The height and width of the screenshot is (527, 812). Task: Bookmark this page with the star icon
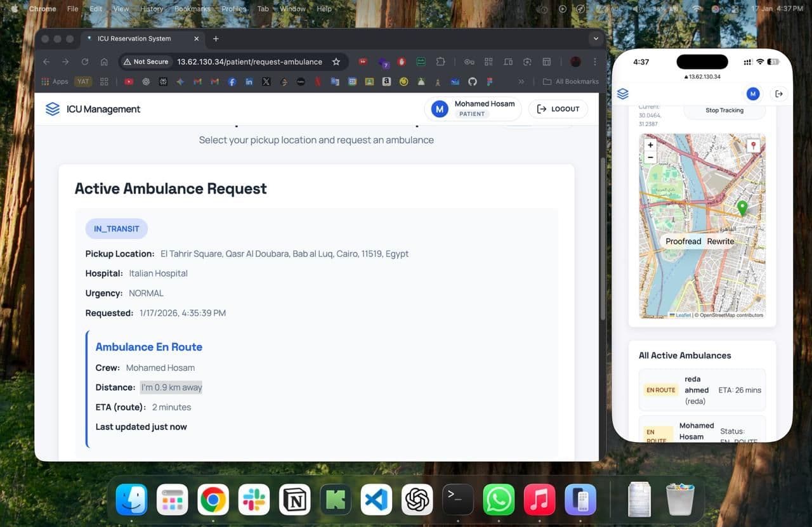pos(336,62)
